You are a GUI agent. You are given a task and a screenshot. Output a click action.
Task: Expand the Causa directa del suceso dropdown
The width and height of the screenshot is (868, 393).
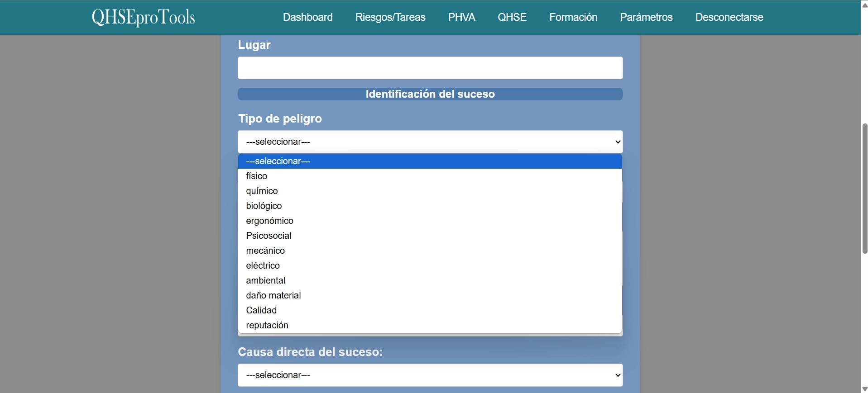point(430,375)
